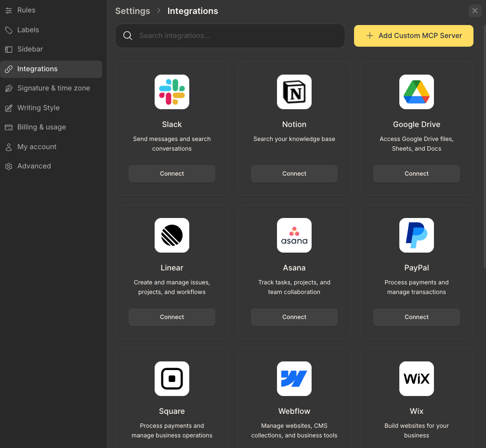This screenshot has height=448, width=486.
Task: Open Rules settings in sidebar
Action: pos(26,10)
